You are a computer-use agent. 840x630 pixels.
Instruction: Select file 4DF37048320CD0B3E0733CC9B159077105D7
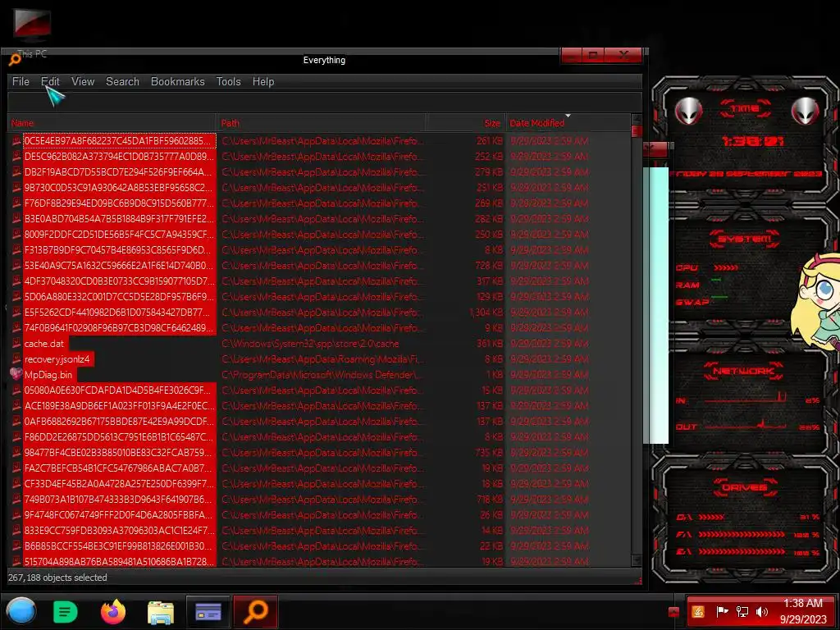click(119, 281)
